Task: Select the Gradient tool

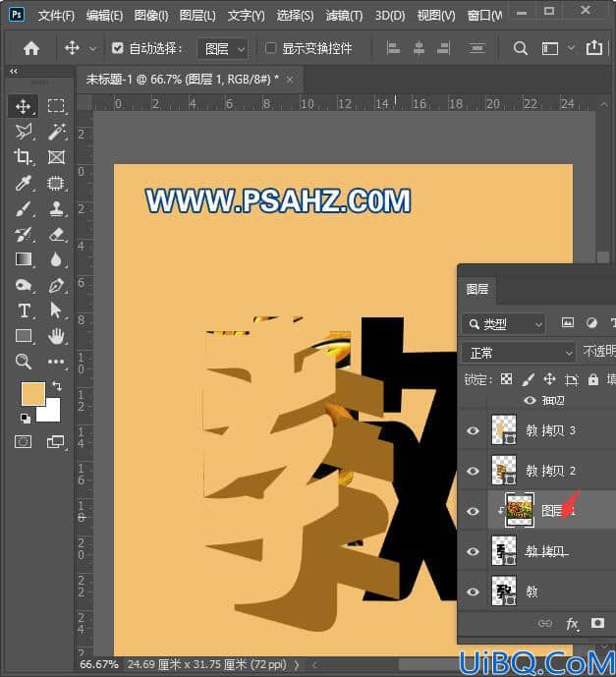Action: click(x=24, y=259)
